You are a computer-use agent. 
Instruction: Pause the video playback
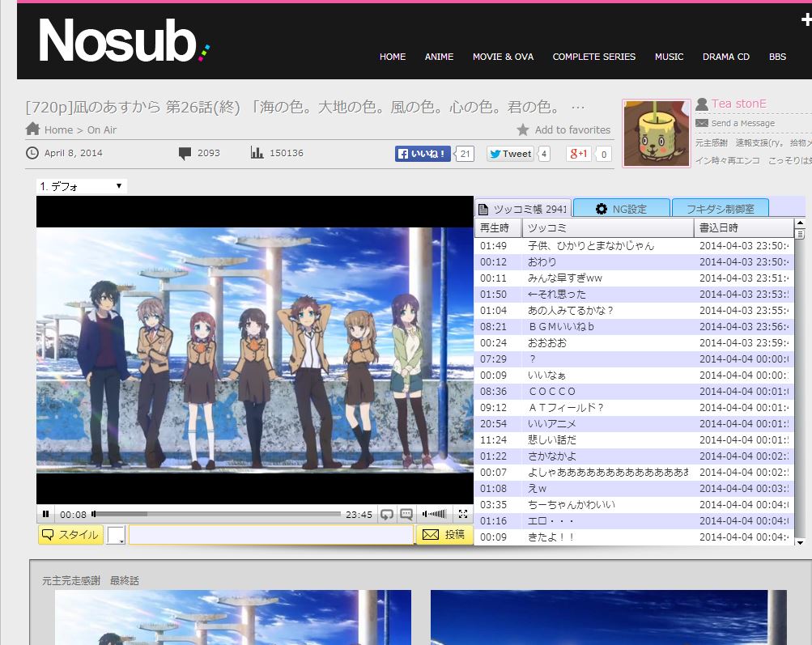tap(45, 514)
